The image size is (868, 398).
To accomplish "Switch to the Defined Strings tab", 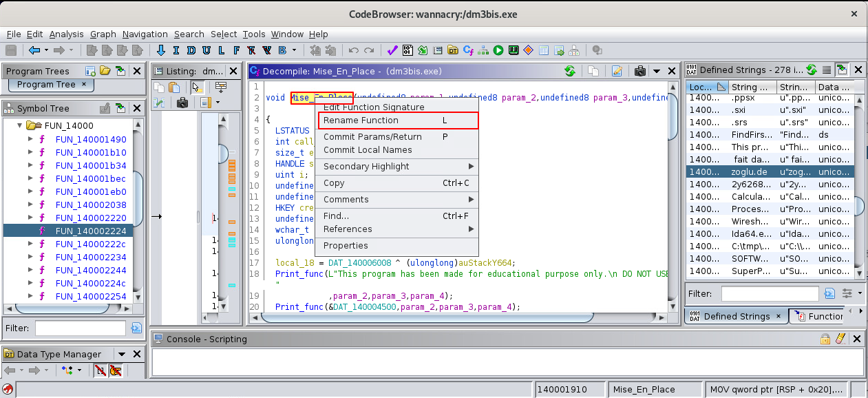I will pos(737,316).
